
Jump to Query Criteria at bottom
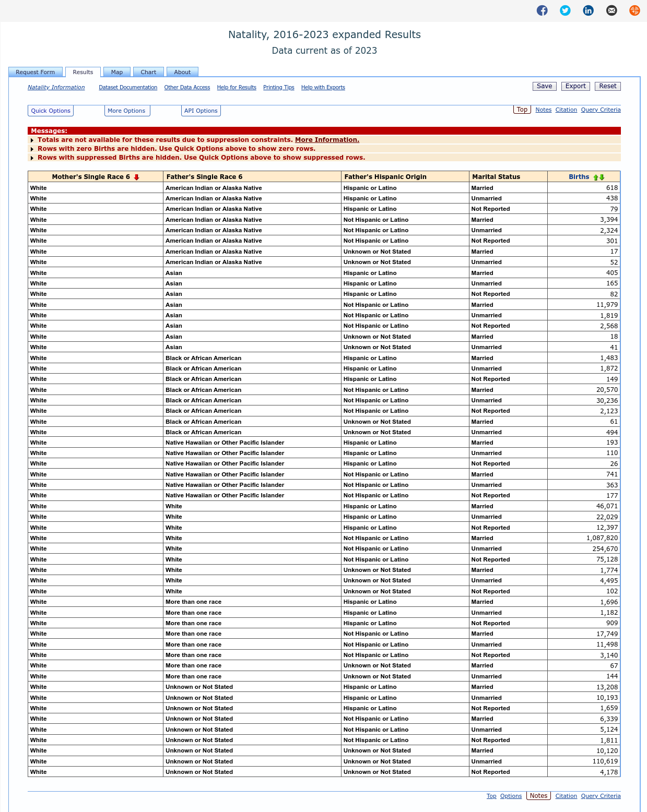point(601,796)
